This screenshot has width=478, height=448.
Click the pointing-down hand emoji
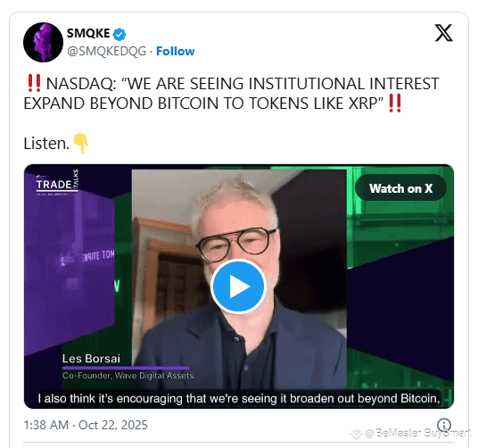pyautogui.click(x=81, y=143)
